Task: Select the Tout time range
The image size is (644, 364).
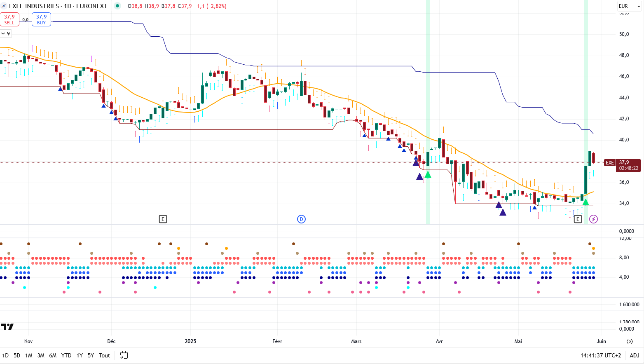Action: [105, 355]
